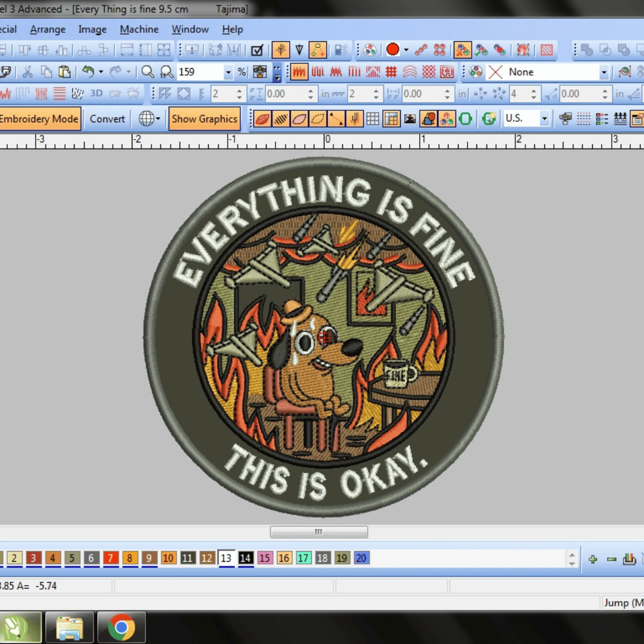Select color swatch 7 in palette
644x644 pixels.
point(110,558)
